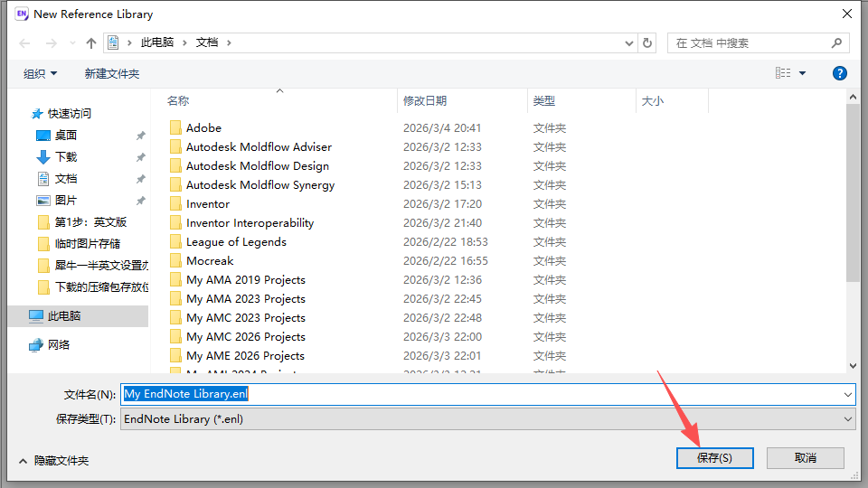Click the address bar document icon
The image size is (868, 488).
tap(113, 42)
